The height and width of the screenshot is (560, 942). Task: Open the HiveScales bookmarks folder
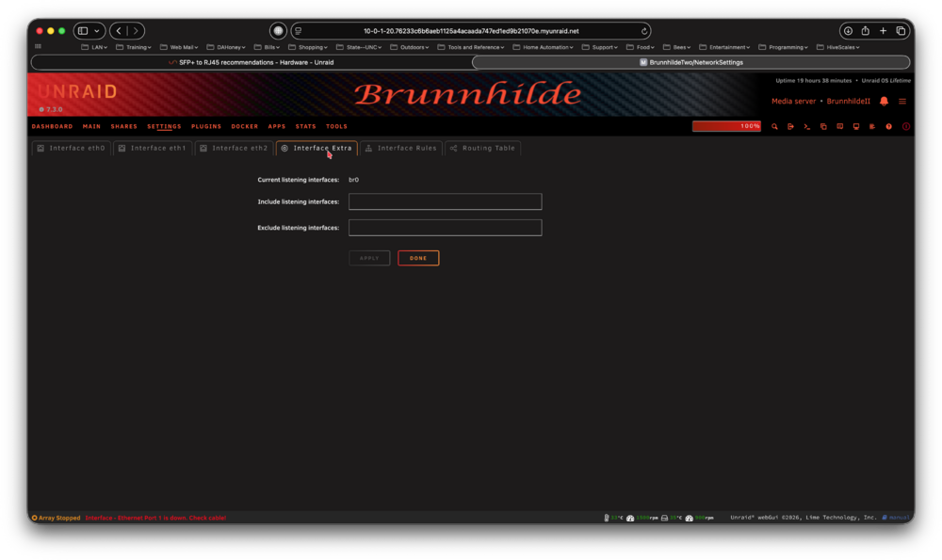click(838, 47)
